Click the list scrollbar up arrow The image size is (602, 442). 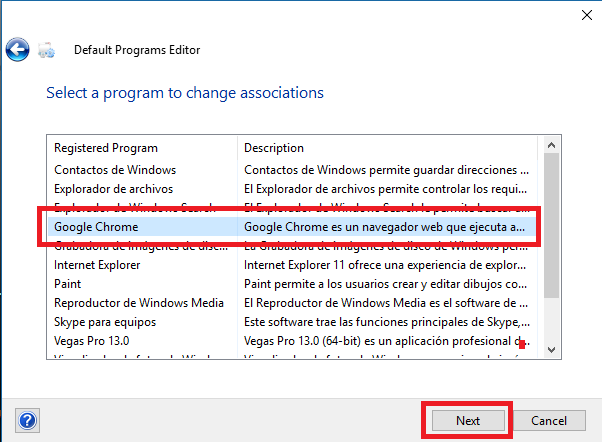click(x=552, y=145)
